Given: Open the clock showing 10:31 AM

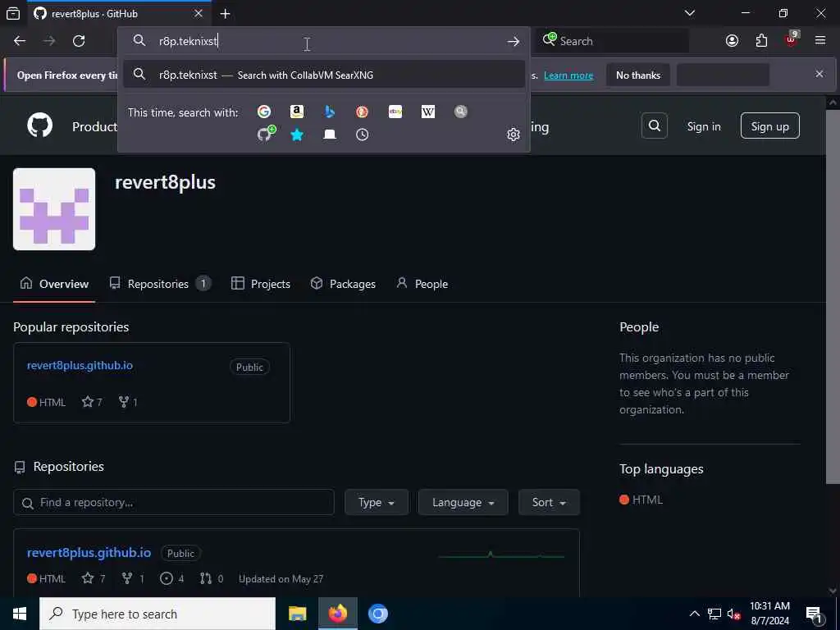Looking at the screenshot, I should pyautogui.click(x=769, y=614).
